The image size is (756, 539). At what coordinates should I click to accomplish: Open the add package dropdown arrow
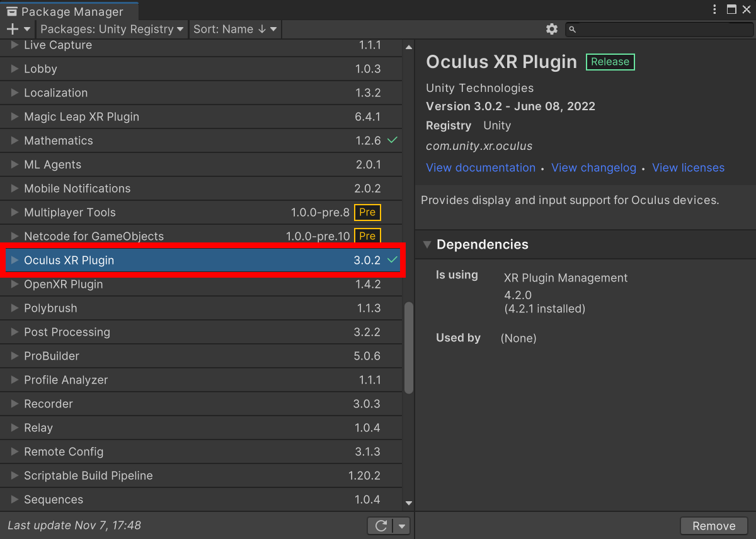[x=27, y=29]
